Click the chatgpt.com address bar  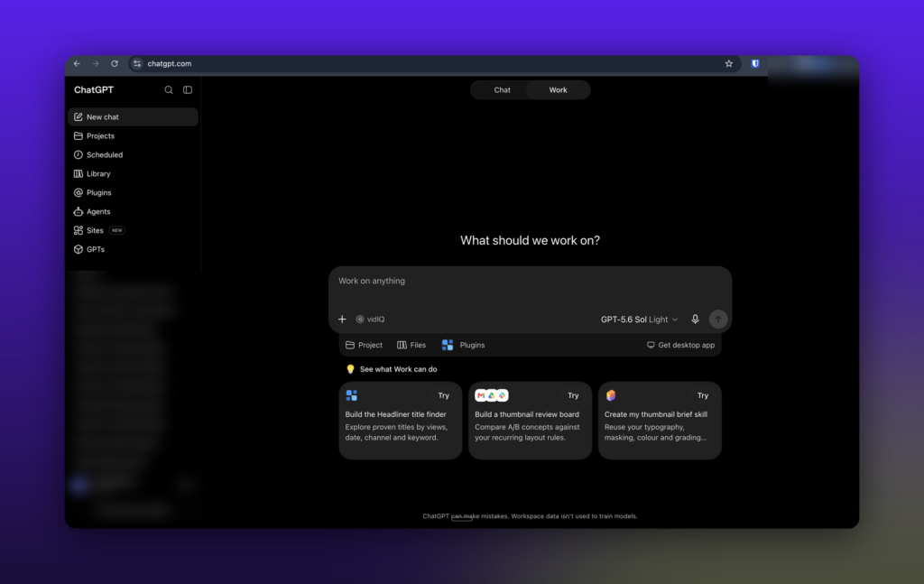(433, 64)
